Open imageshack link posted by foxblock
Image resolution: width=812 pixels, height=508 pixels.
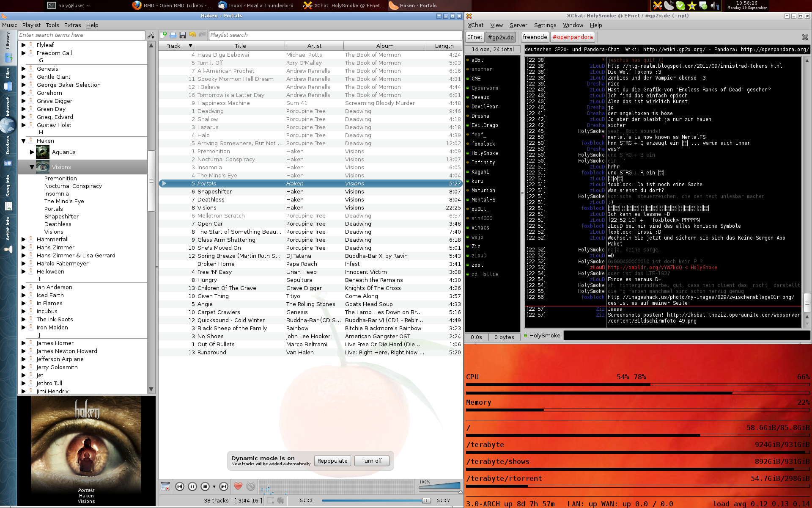pyautogui.click(x=701, y=297)
